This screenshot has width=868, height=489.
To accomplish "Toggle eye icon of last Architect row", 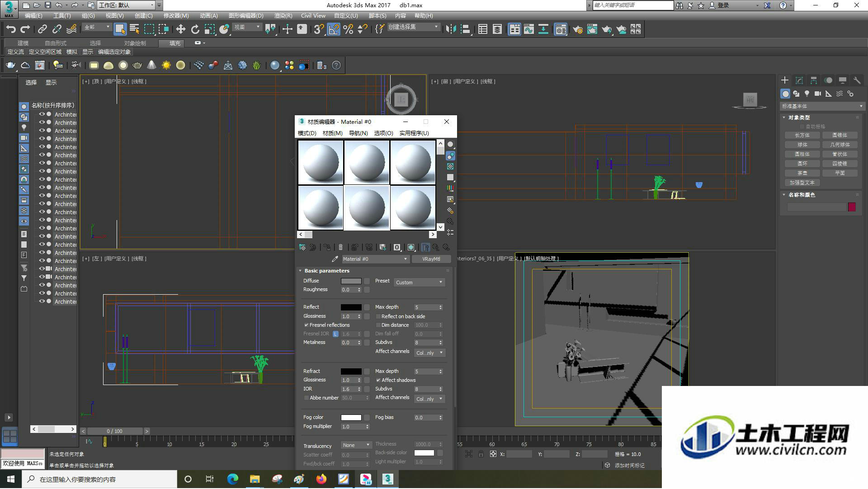I will click(42, 301).
